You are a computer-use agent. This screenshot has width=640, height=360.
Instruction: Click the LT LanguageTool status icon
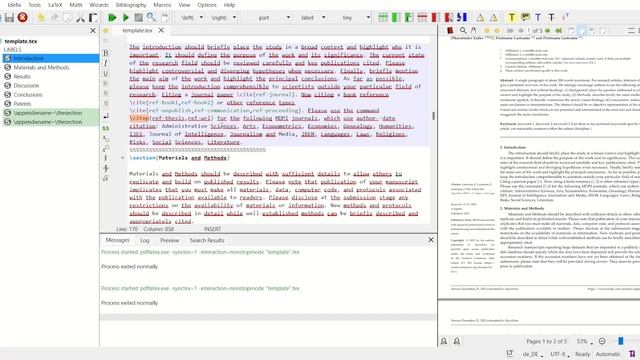point(510,353)
